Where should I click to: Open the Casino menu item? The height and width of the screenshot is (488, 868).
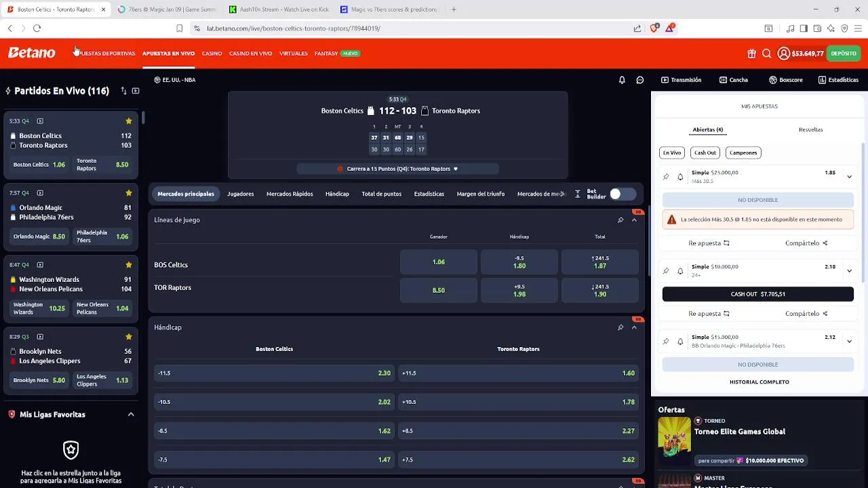(x=212, y=54)
